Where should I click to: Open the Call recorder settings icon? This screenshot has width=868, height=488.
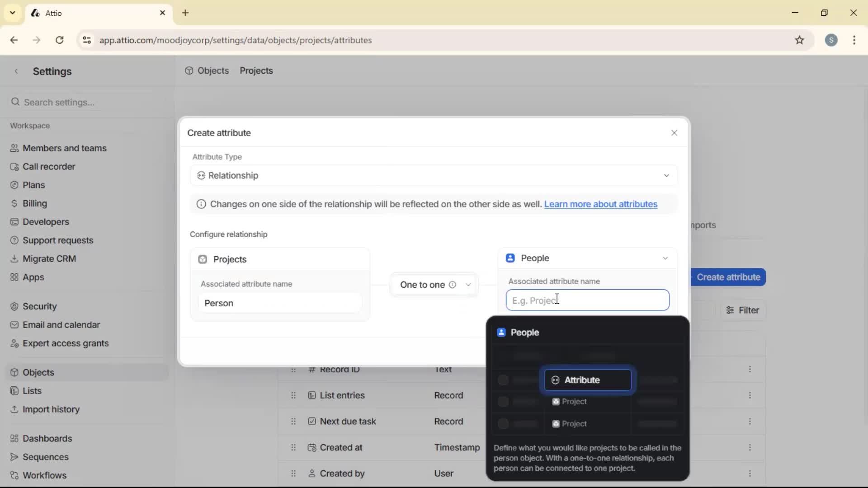(x=14, y=166)
